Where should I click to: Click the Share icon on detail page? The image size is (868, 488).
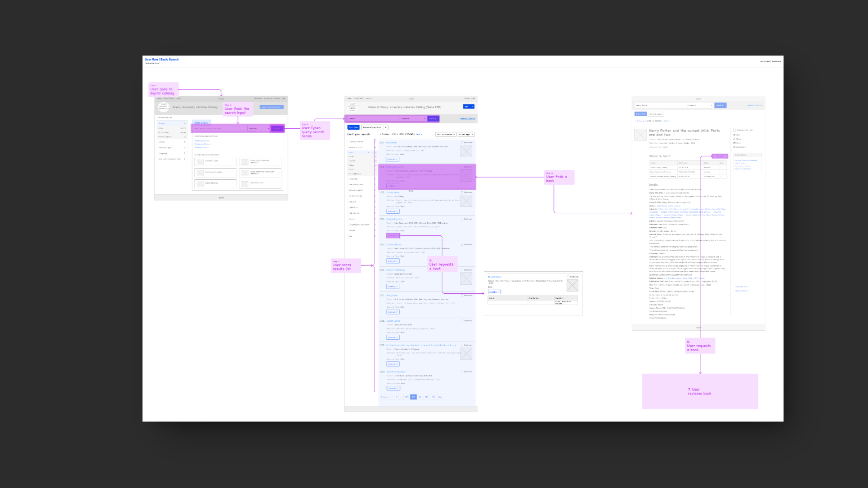(x=734, y=139)
